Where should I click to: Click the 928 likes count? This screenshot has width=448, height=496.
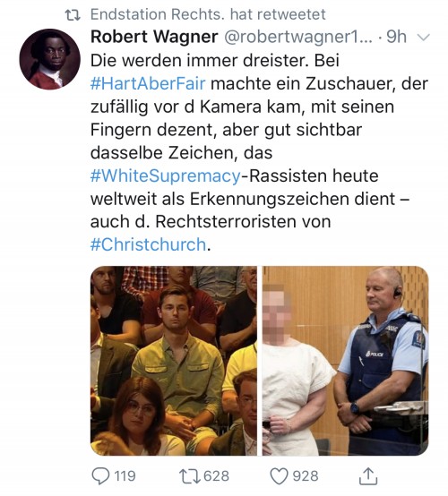tap(306, 476)
